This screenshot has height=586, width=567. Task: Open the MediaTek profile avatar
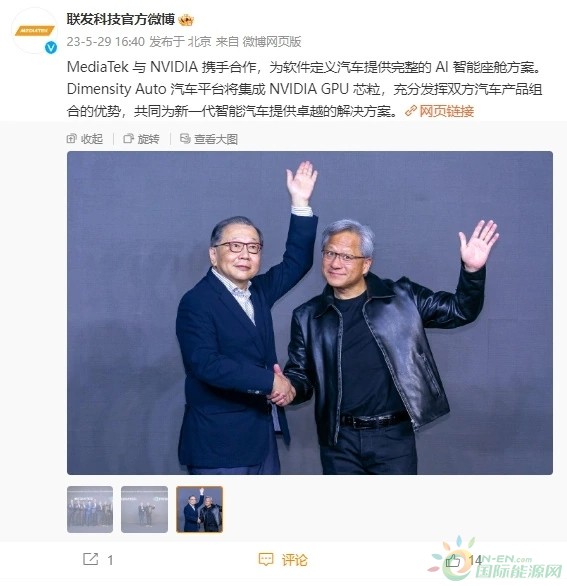34,31
